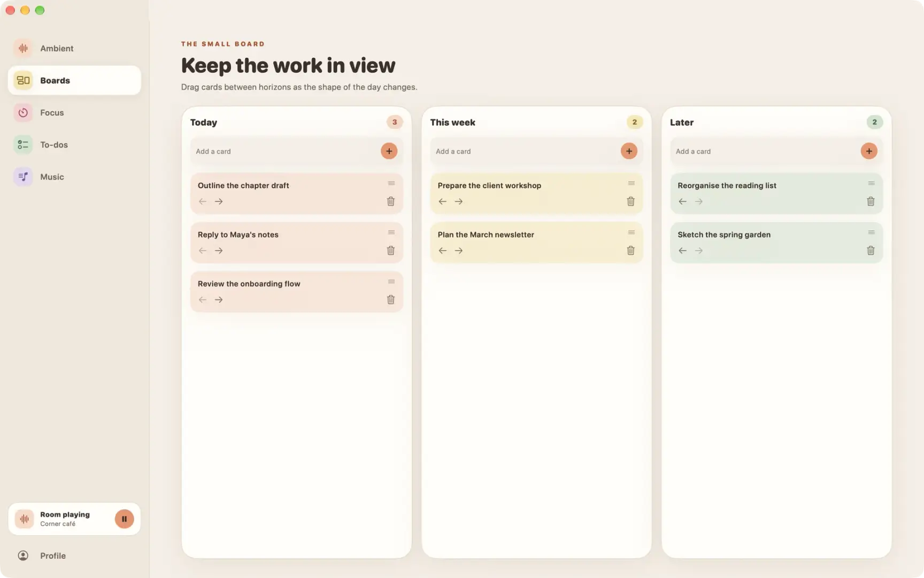Focus the This week 'Add a card' field

point(525,151)
